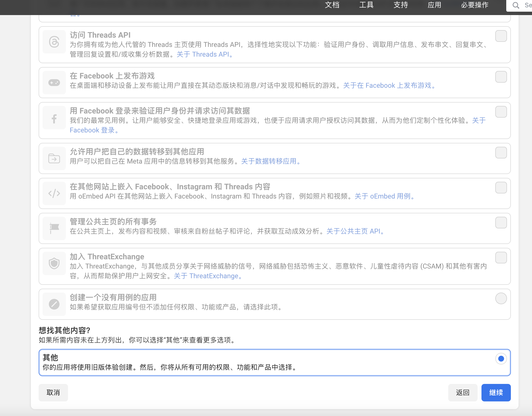Select the 其他 radio button
Screen dimensions: 532x416
click(501, 358)
